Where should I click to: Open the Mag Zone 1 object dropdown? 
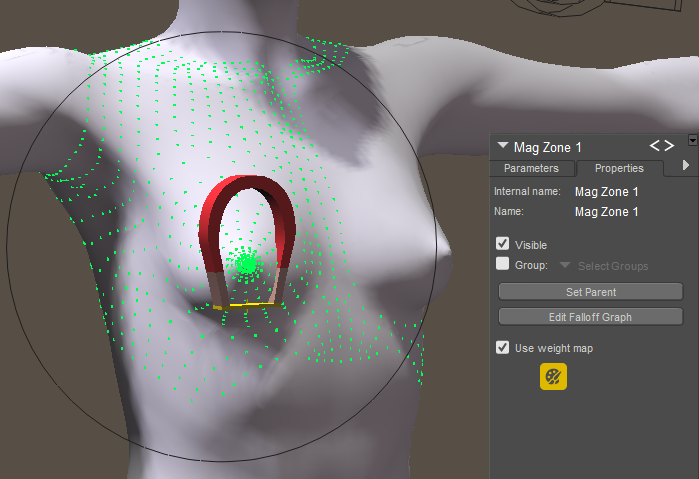(503, 147)
